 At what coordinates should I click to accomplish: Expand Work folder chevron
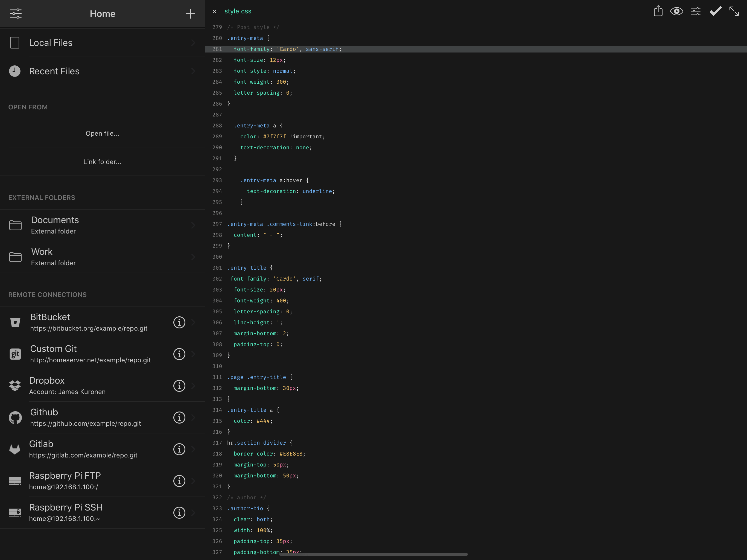click(194, 257)
